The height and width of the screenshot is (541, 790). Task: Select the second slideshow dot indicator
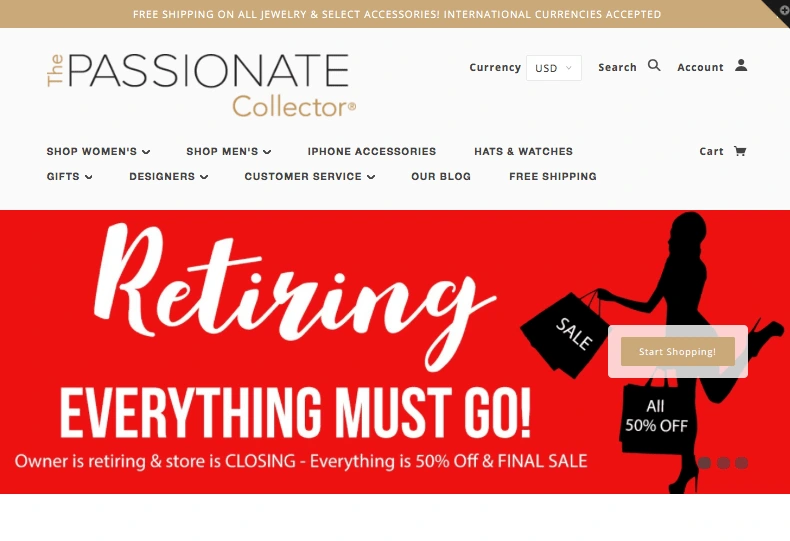point(723,463)
